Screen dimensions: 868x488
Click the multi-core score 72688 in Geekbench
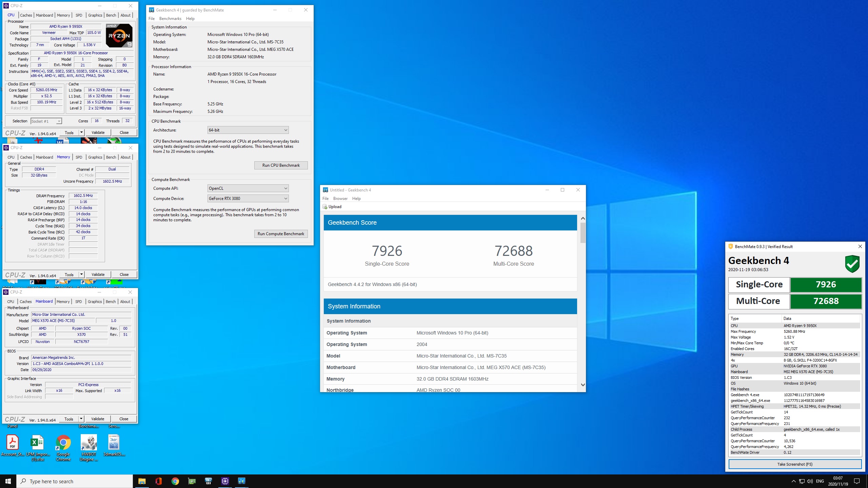point(514,251)
